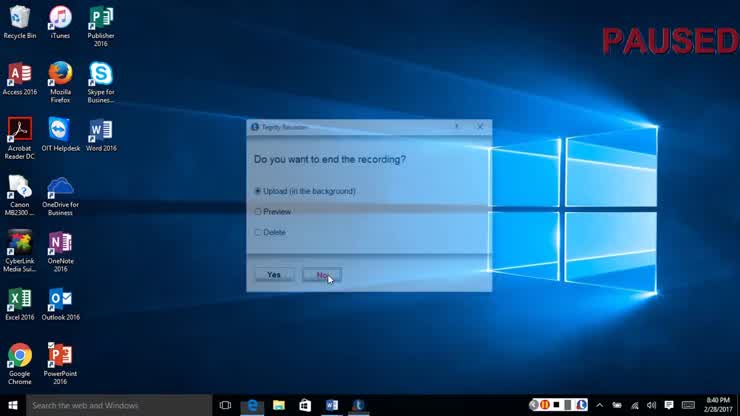Close the Tegrity Recorder dialog

coord(480,127)
